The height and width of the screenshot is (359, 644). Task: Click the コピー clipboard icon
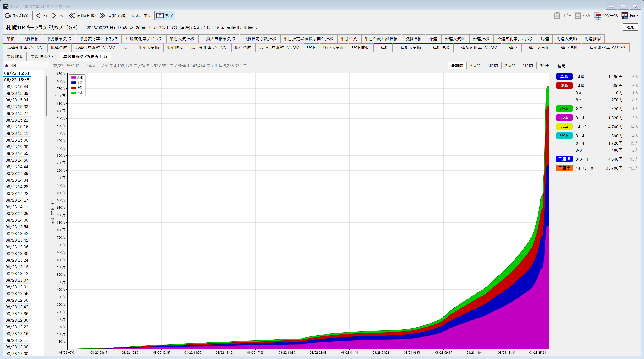[557, 15]
